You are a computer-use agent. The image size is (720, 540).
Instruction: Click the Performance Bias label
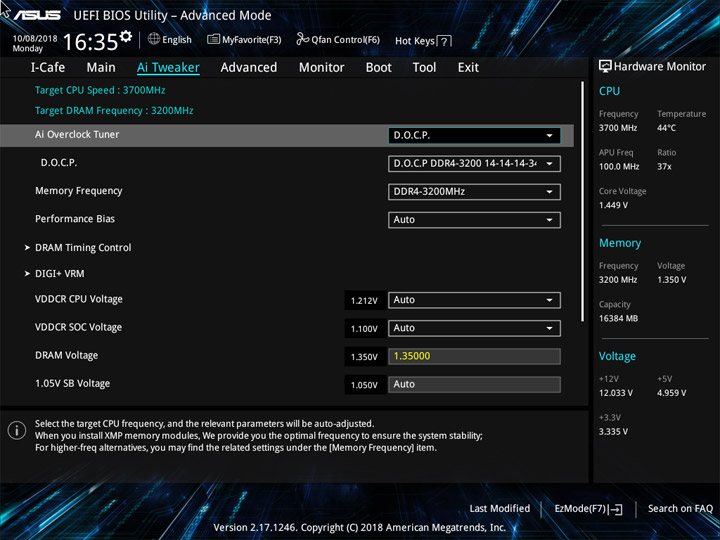[75, 219]
